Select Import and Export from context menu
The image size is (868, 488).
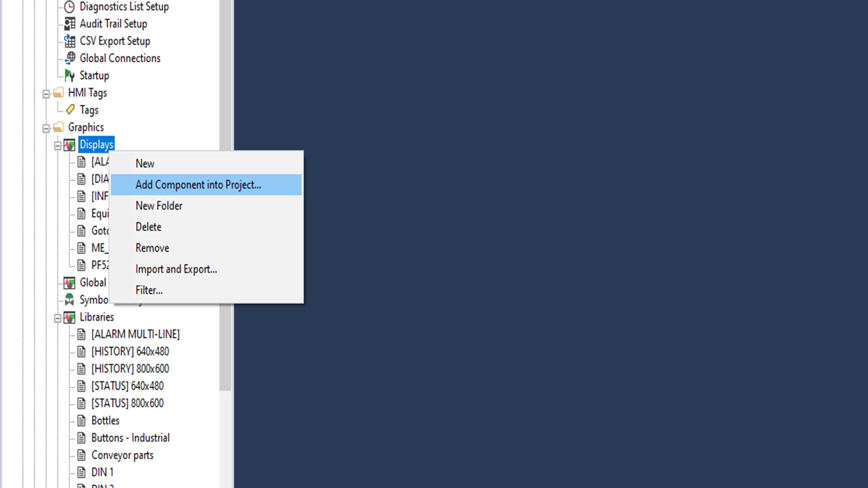(x=176, y=269)
